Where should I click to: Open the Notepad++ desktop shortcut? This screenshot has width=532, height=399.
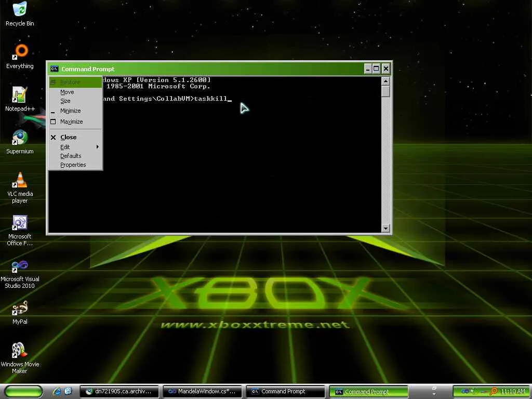tap(20, 99)
